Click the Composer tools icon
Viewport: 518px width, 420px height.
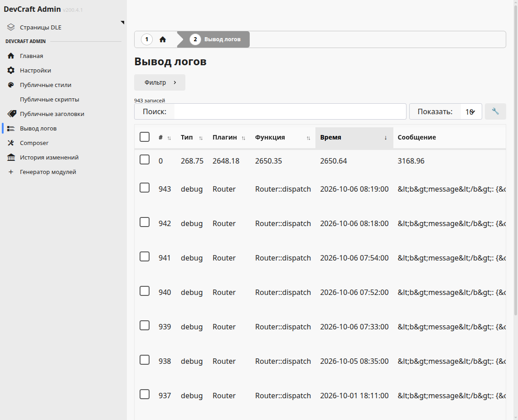(11, 143)
